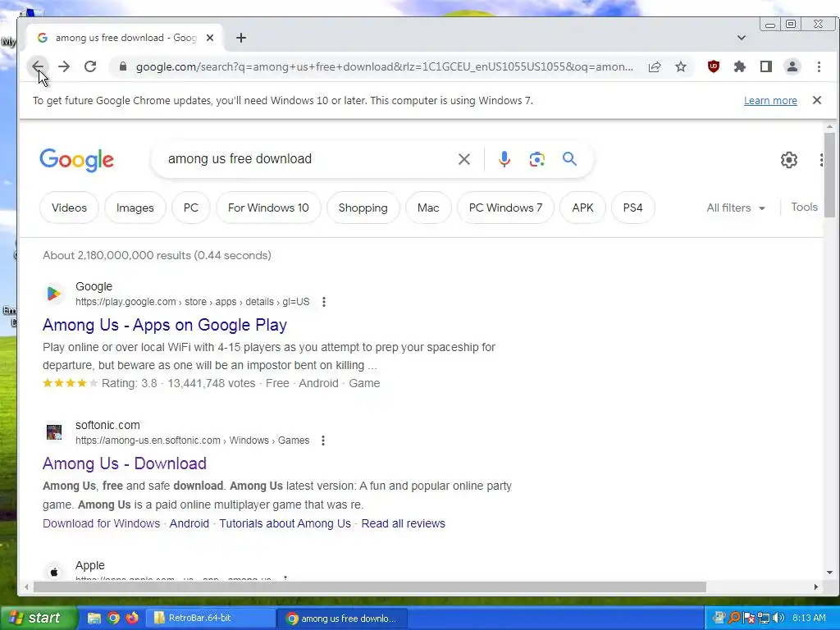This screenshot has width=840, height=630.
Task: Filter results by Images
Action: pyautogui.click(x=135, y=208)
